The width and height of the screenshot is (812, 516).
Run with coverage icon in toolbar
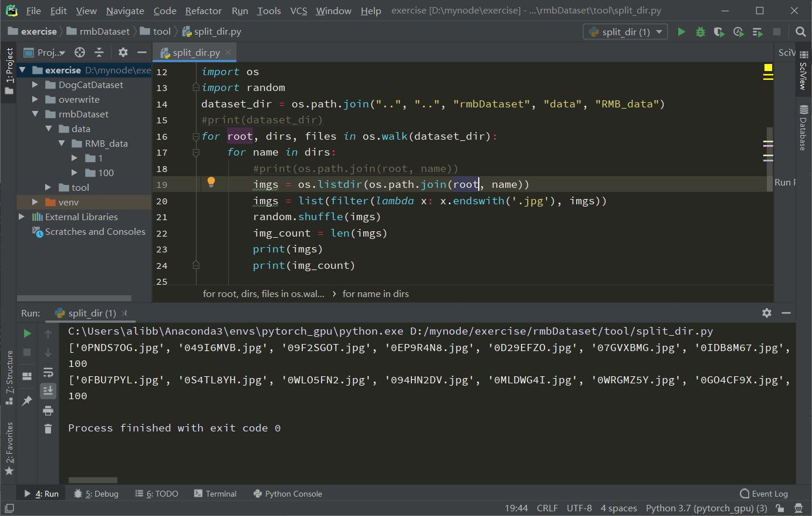click(719, 32)
